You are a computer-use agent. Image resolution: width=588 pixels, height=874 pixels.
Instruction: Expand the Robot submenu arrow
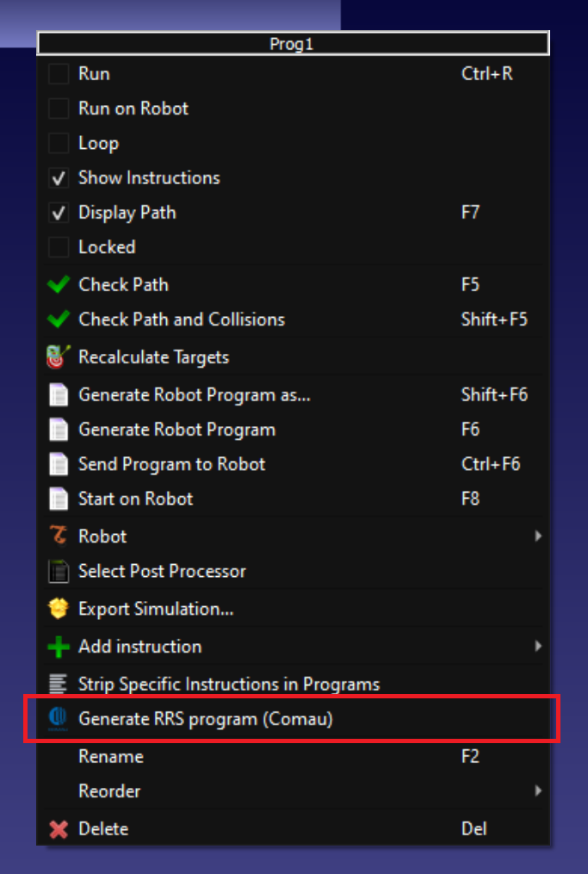[x=538, y=536]
